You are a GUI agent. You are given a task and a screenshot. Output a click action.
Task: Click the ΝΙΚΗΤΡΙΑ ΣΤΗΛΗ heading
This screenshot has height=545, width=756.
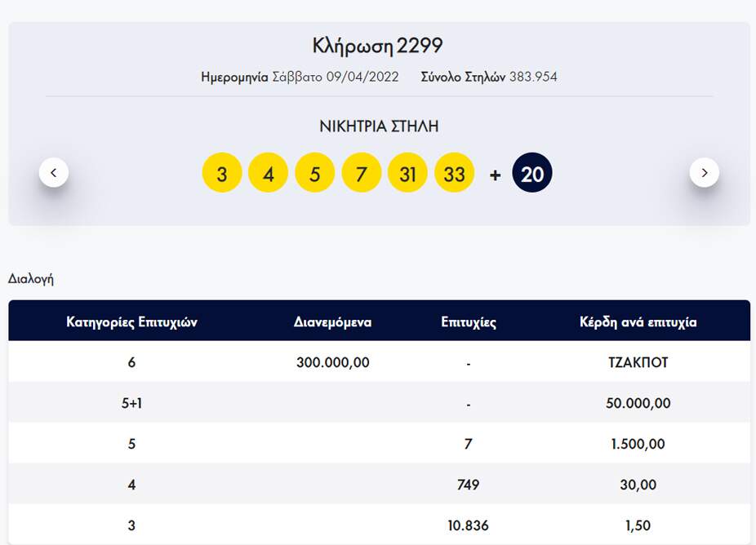[x=378, y=126]
